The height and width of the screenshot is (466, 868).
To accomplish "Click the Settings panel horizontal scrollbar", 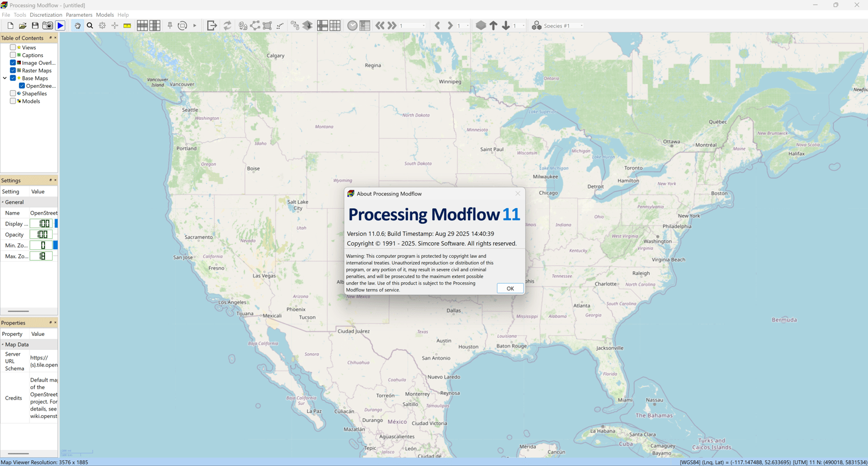I will coord(19,312).
